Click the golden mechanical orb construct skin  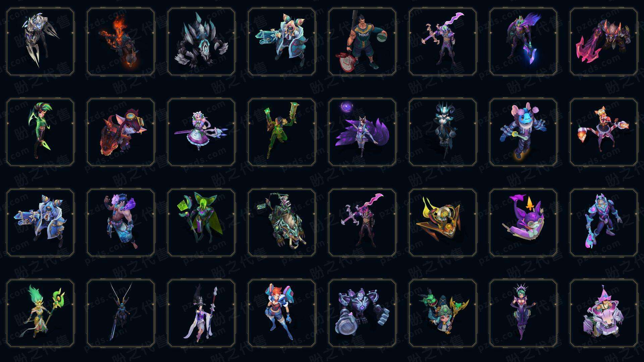(443, 223)
